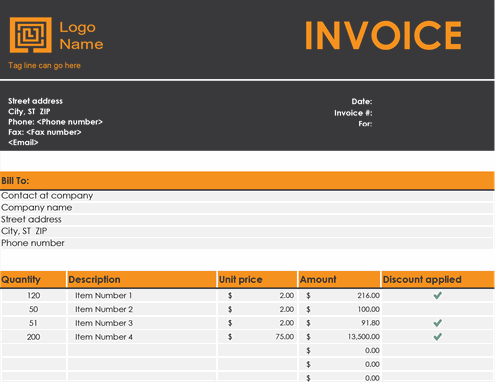Select the 'Logo Name' text

[x=81, y=36]
